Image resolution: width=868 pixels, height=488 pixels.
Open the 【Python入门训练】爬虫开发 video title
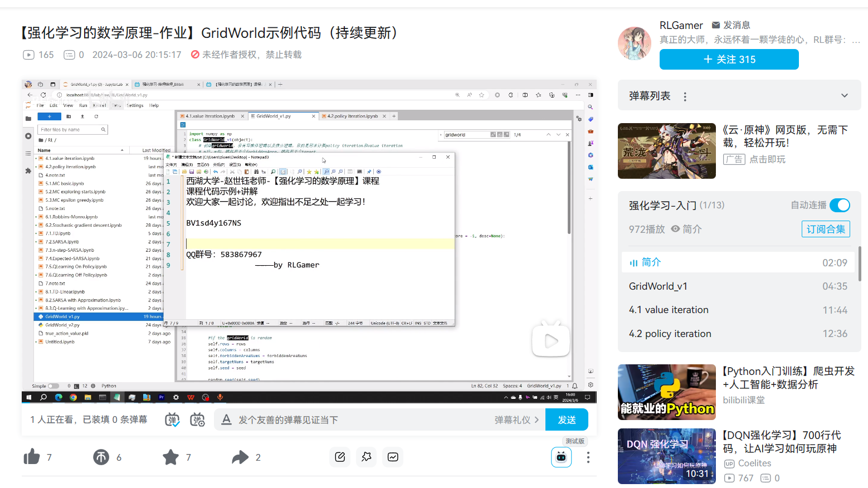[788, 378]
